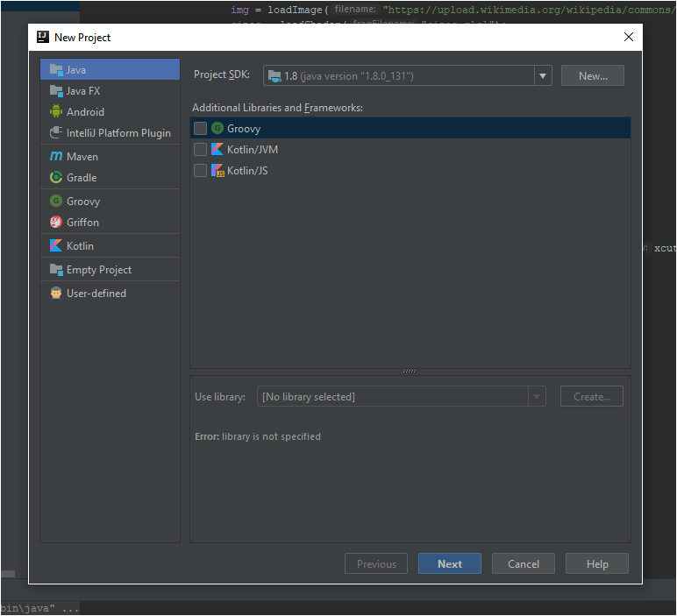Click the Kotlin/JS framework icon
The image size is (677, 616).
(x=217, y=170)
